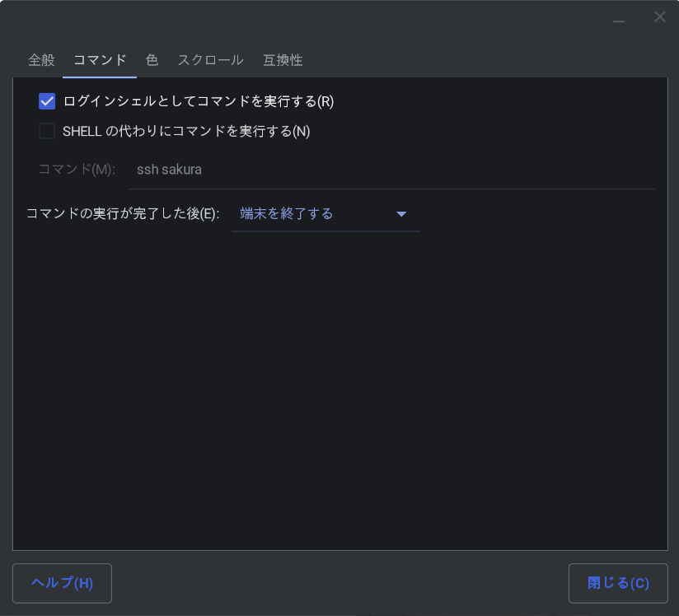Enable the SHELL の代わりにコマンドを実行する checkbox
Image resolution: width=679 pixels, height=616 pixels.
pos(47,131)
